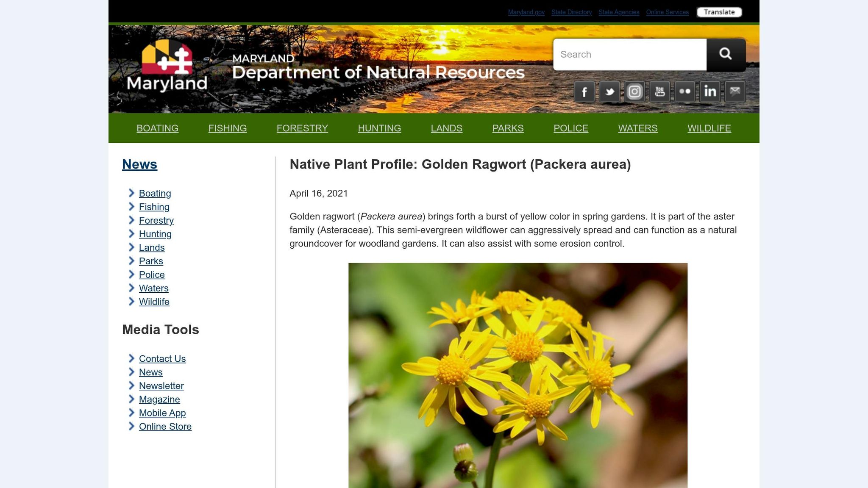868x488 pixels.
Task: Open the Fishing news sidebar link
Action: 154,207
